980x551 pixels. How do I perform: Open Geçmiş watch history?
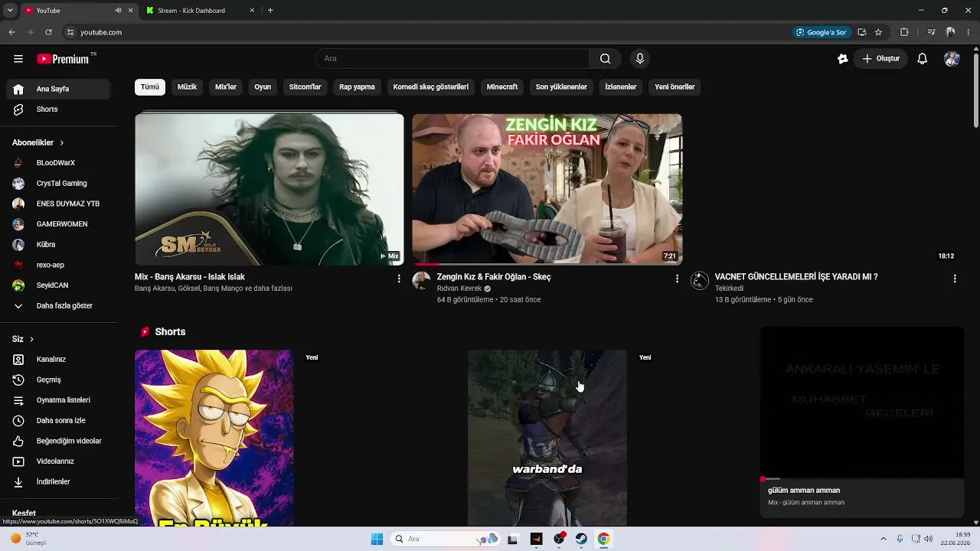[x=58, y=380]
